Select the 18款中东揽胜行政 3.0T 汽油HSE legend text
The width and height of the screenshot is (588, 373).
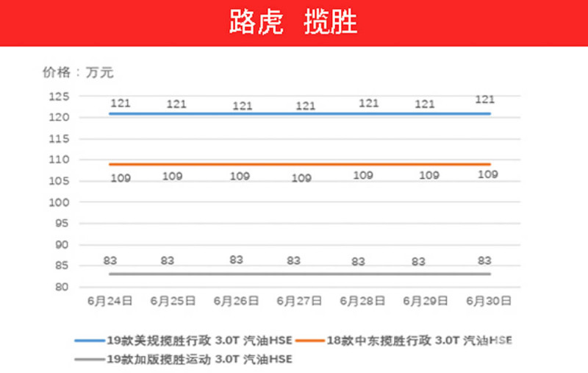[x=420, y=341]
